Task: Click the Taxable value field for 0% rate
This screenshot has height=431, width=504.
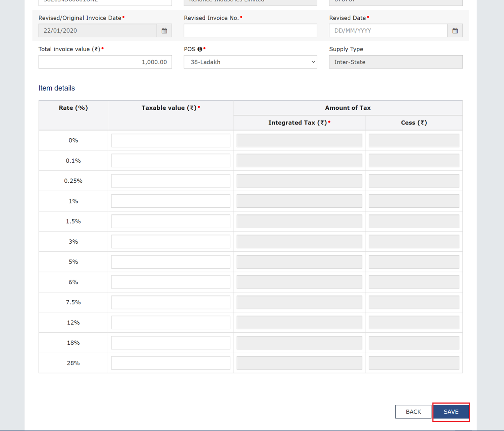Action: point(170,140)
